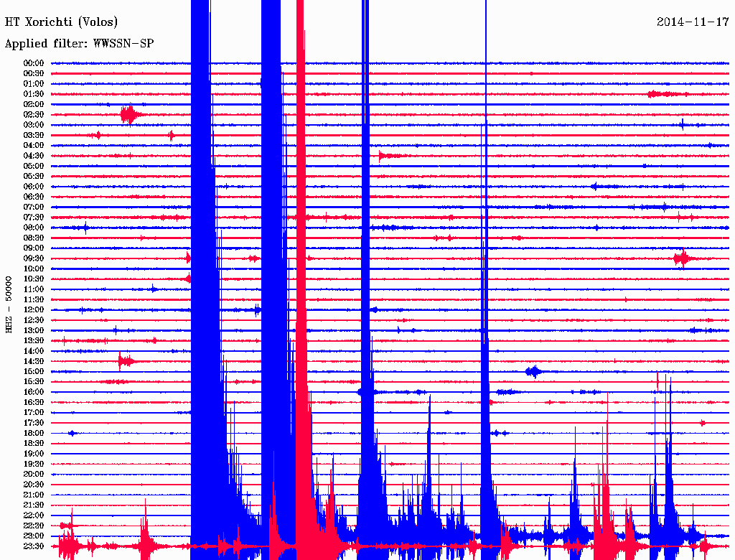The image size is (735, 560).
Task: Click the '08:30' time label
Action: point(34,238)
